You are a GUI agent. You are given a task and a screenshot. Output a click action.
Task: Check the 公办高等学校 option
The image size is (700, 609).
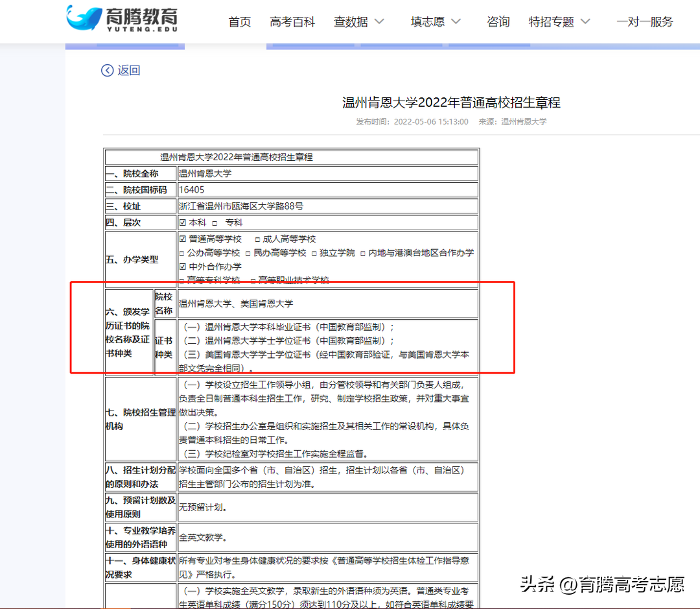181,253
